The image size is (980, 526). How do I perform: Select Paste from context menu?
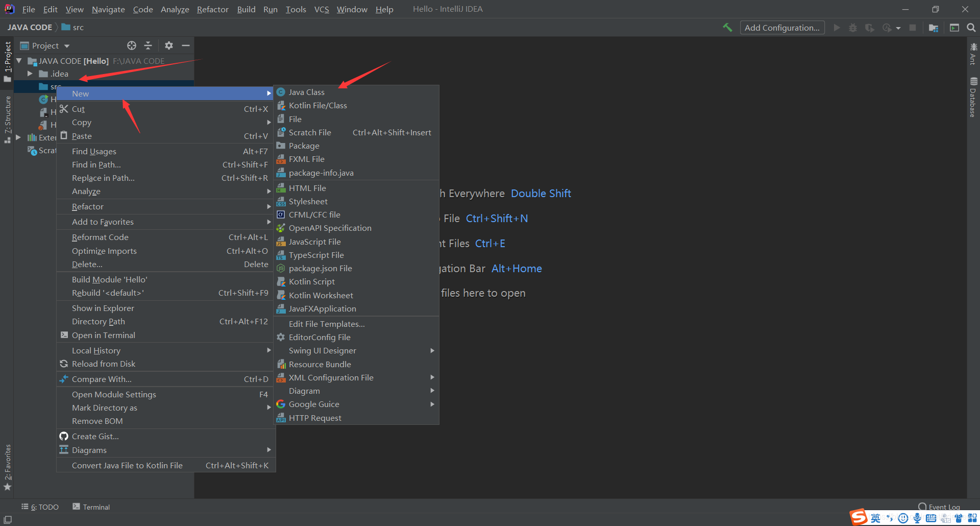(166, 136)
